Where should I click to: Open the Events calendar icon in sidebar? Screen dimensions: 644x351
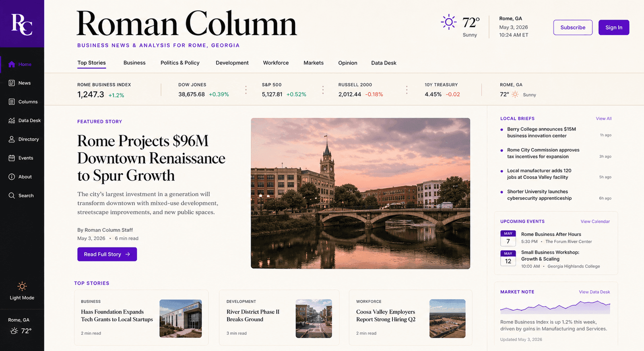point(12,158)
